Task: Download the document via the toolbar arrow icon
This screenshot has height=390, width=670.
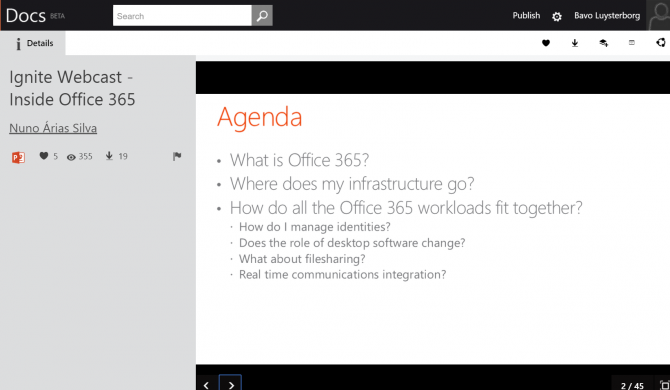Action: [x=575, y=43]
